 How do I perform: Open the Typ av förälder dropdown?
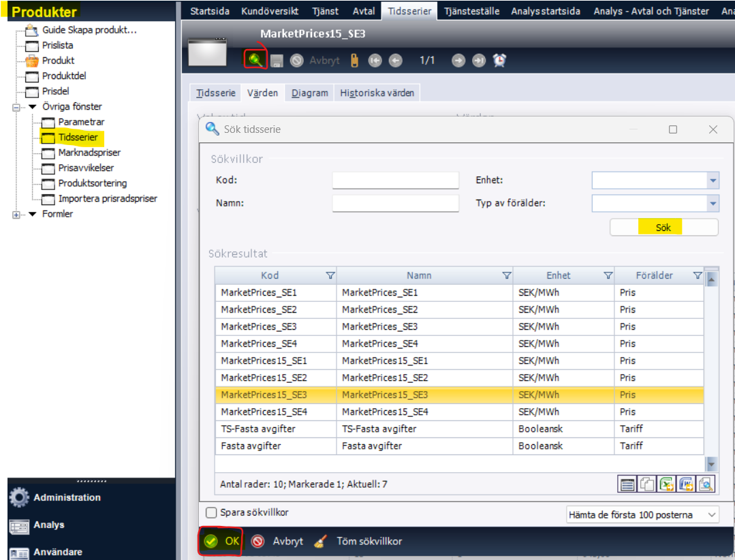[x=713, y=203]
